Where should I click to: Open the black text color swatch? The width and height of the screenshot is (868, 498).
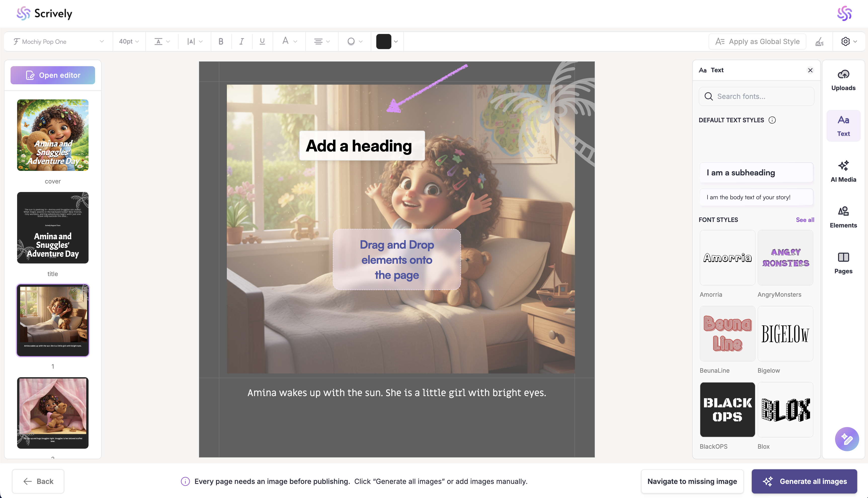pyautogui.click(x=383, y=41)
